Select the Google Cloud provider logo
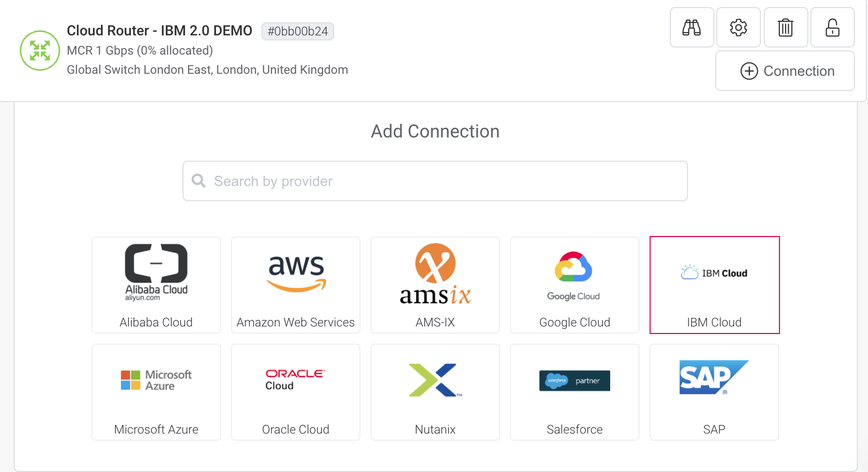 [574, 273]
